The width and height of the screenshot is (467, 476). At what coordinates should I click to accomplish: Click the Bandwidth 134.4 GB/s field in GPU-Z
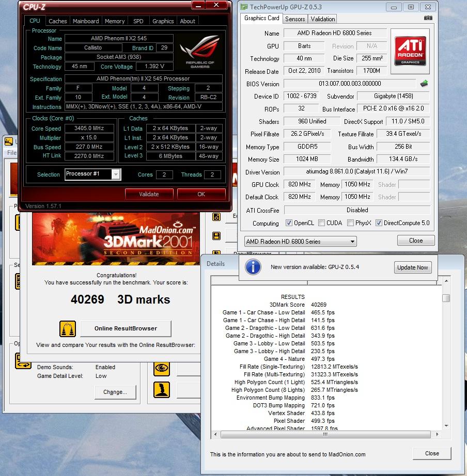coord(403,159)
